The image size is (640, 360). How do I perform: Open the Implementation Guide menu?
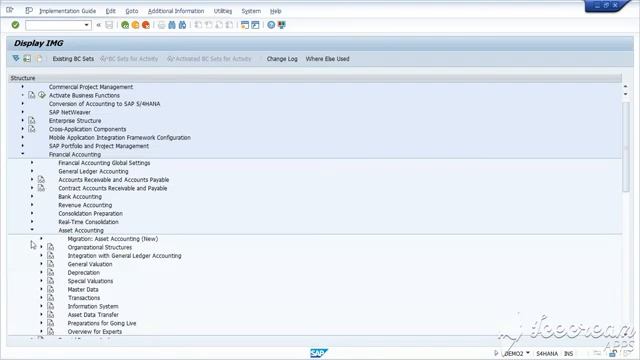(x=67, y=11)
